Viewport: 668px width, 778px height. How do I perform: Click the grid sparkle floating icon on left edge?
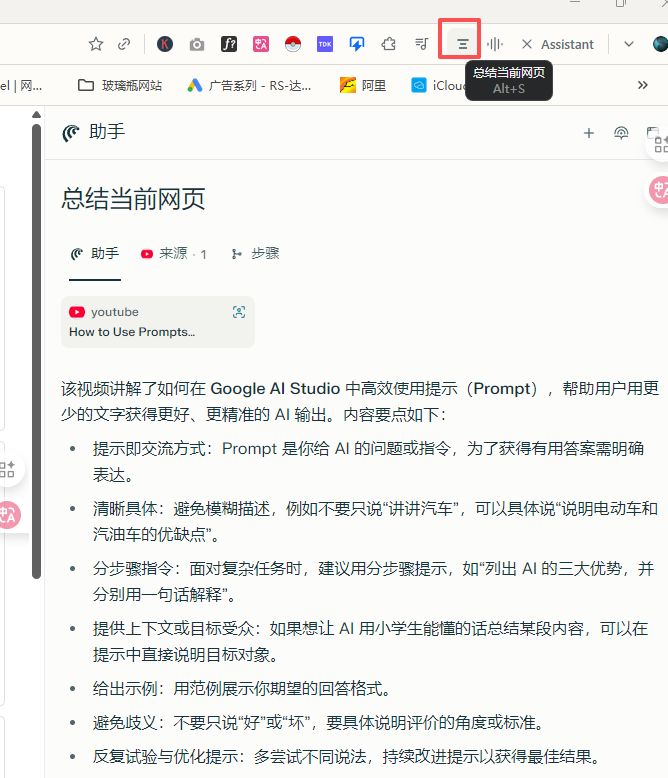point(7,469)
